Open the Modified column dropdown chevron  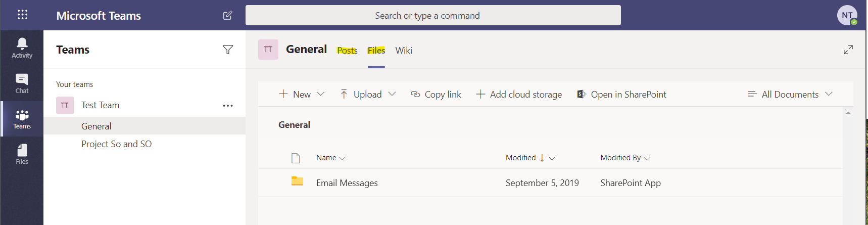[552, 158]
